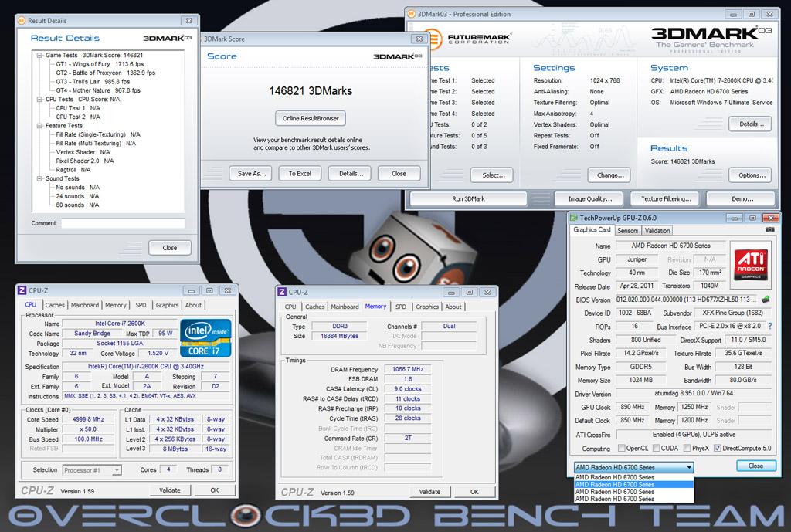Click the DRAM Frequency 1066.7 MHz value
Image resolution: width=791 pixels, height=532 pixels.
click(x=408, y=369)
